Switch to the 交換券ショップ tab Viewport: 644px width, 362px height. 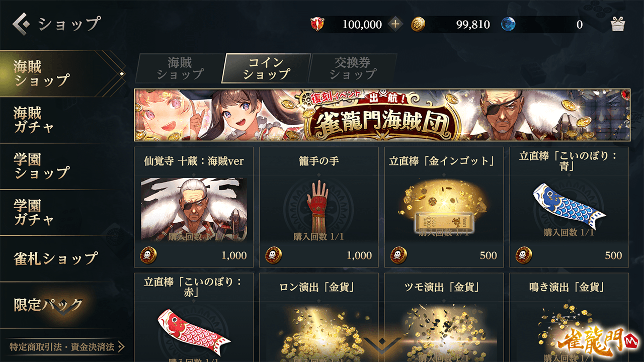[352, 68]
